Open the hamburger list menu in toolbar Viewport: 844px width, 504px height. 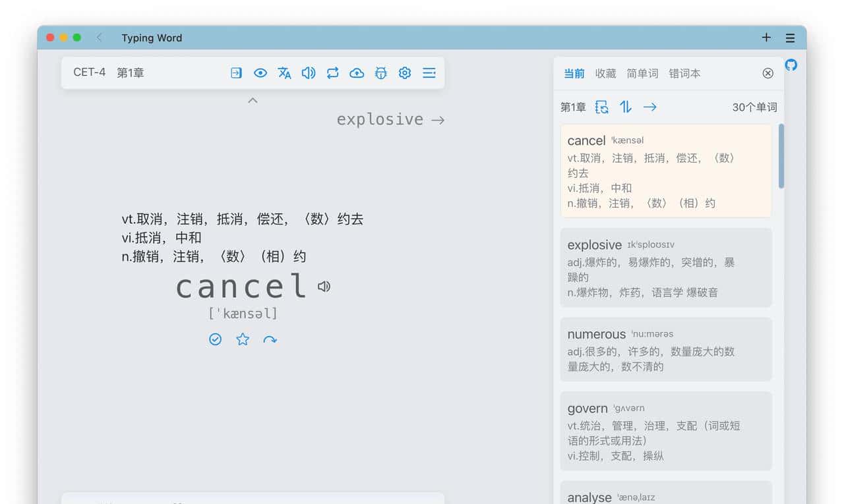pyautogui.click(x=429, y=72)
